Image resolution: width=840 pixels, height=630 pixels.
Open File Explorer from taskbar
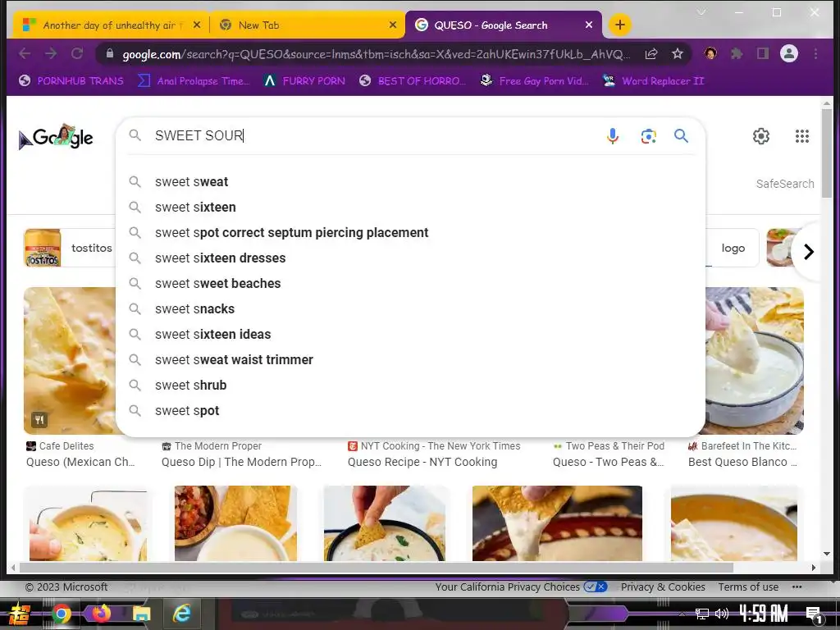click(141, 614)
